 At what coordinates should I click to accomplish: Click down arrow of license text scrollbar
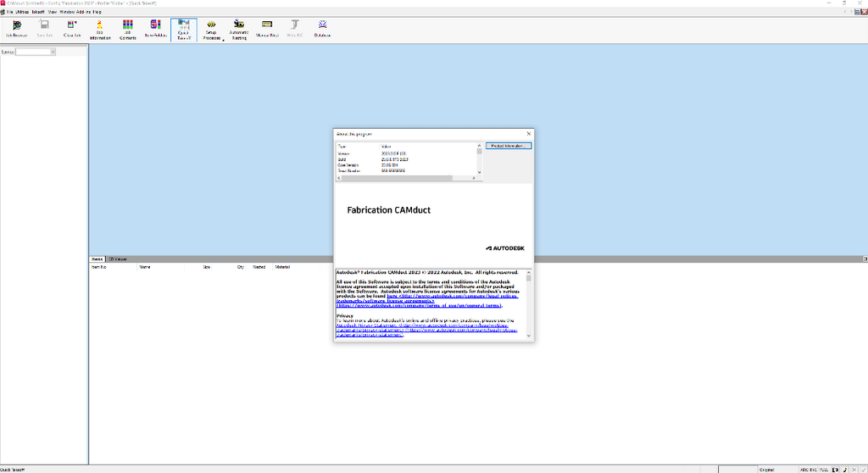click(x=529, y=336)
